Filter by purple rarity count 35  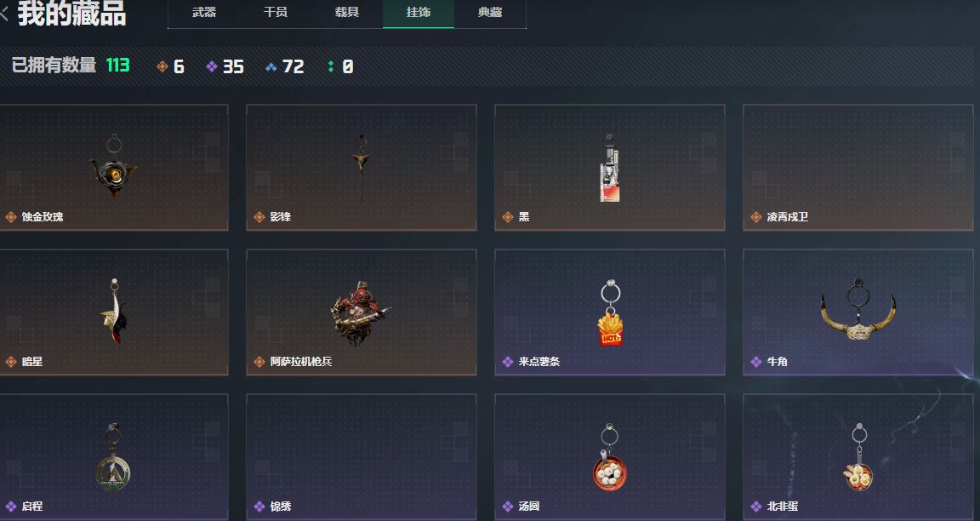225,66
